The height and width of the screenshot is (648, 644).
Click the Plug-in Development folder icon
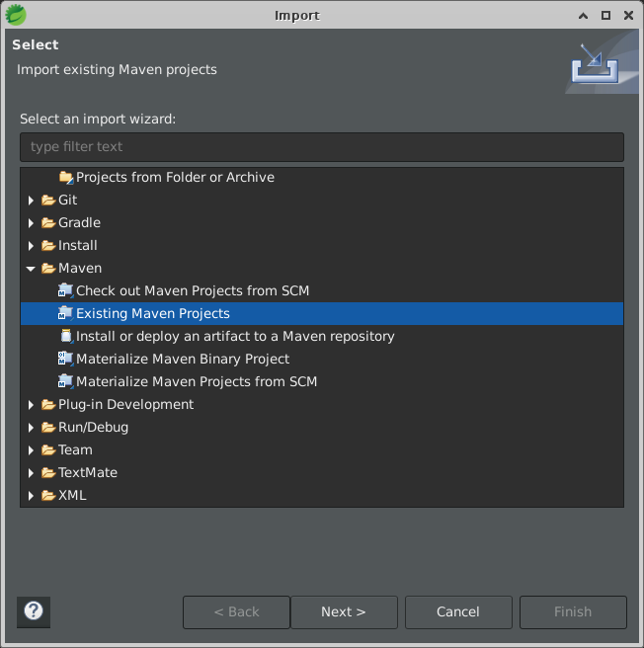click(x=48, y=405)
